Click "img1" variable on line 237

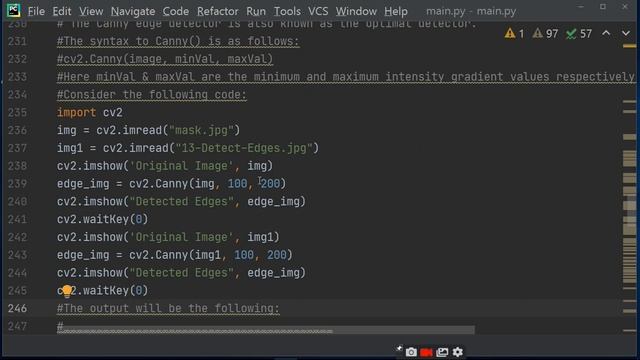click(x=70, y=148)
